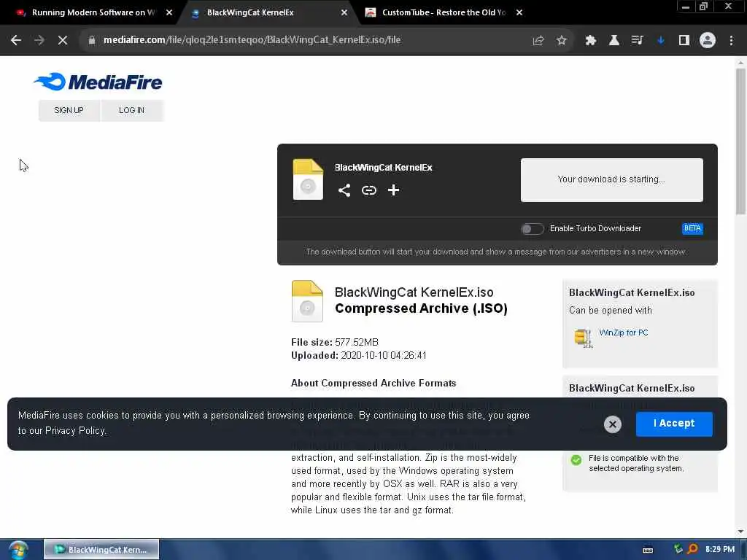The height and width of the screenshot is (560, 747).
Task: Enable the Turbo Downloader toggle
Action: (x=532, y=229)
